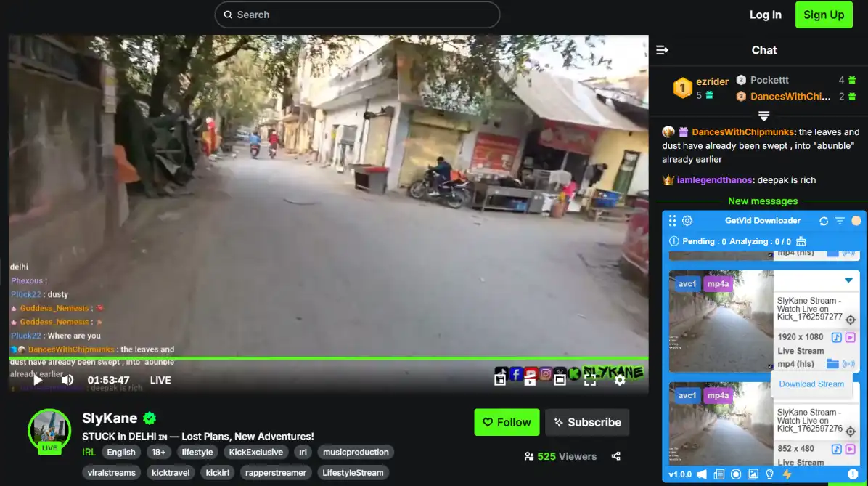The width and height of the screenshot is (868, 486).
Task: Open the stream player settings gear
Action: 619,380
